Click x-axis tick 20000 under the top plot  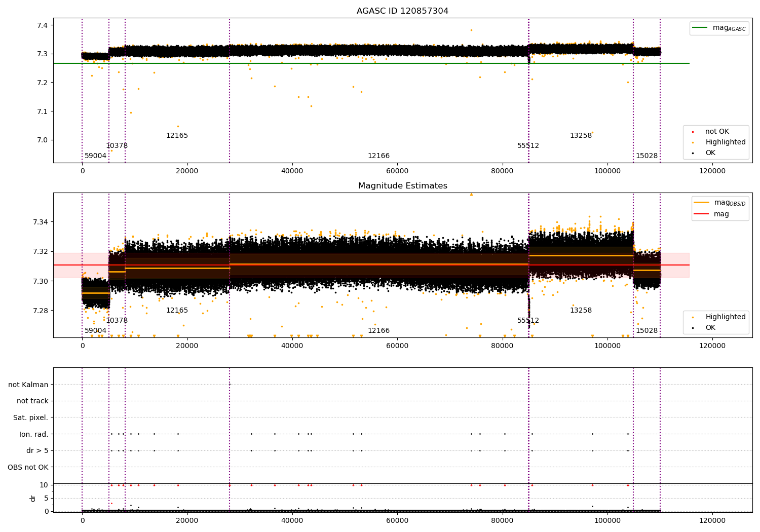click(187, 171)
